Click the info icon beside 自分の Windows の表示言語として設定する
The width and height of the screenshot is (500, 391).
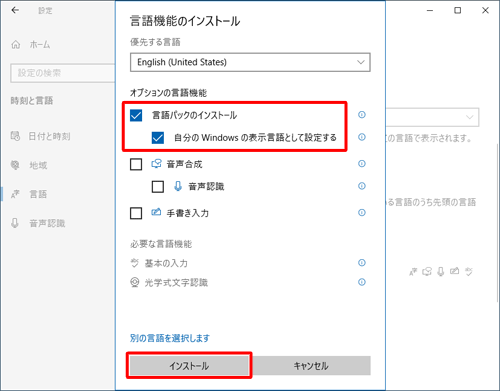tap(362, 137)
